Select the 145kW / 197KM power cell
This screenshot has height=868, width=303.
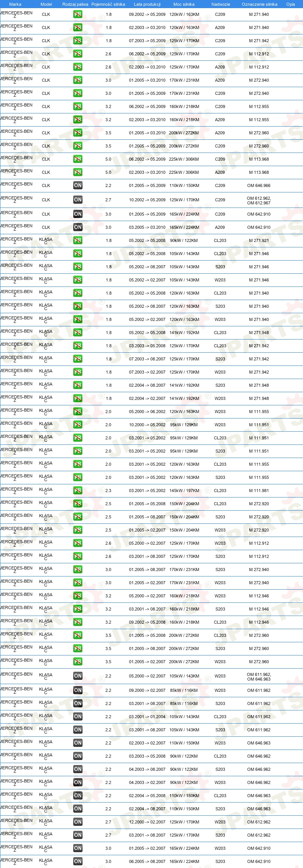(184, 491)
